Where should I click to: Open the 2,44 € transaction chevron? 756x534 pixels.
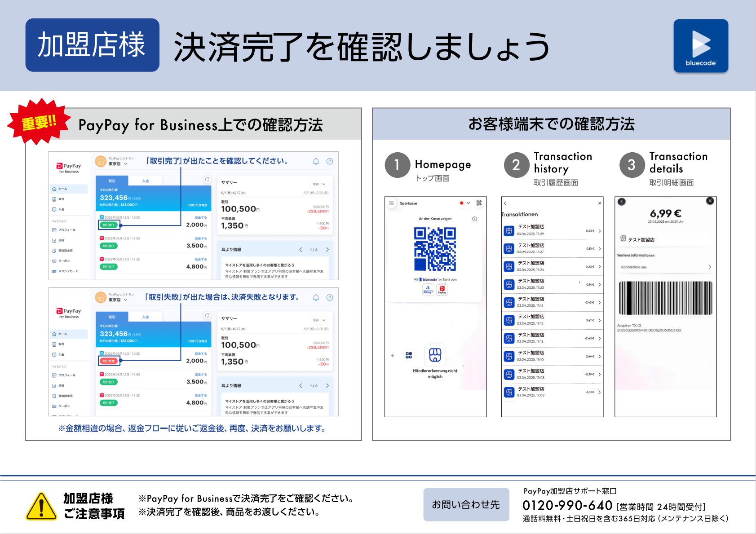[600, 357]
